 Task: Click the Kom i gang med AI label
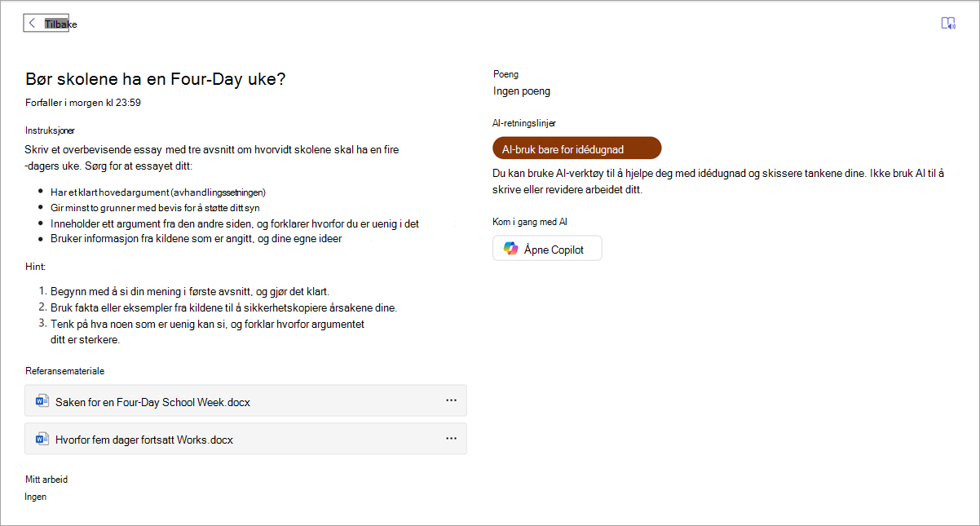(529, 222)
